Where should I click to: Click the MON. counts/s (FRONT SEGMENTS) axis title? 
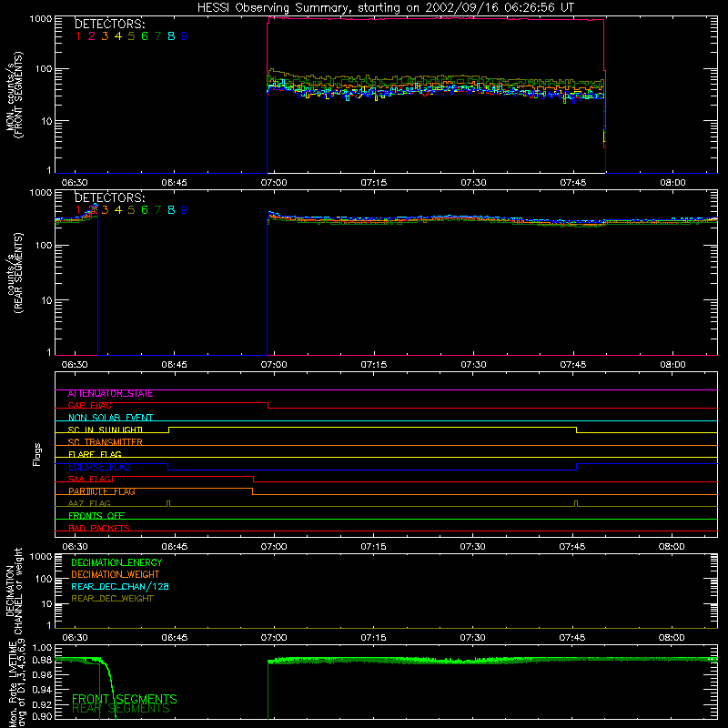coord(15,95)
